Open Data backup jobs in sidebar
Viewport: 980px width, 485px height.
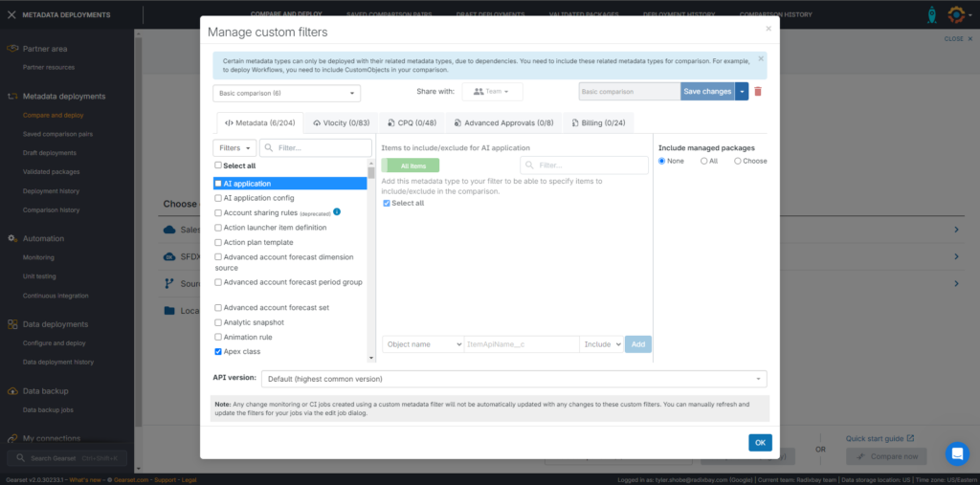[48, 410]
